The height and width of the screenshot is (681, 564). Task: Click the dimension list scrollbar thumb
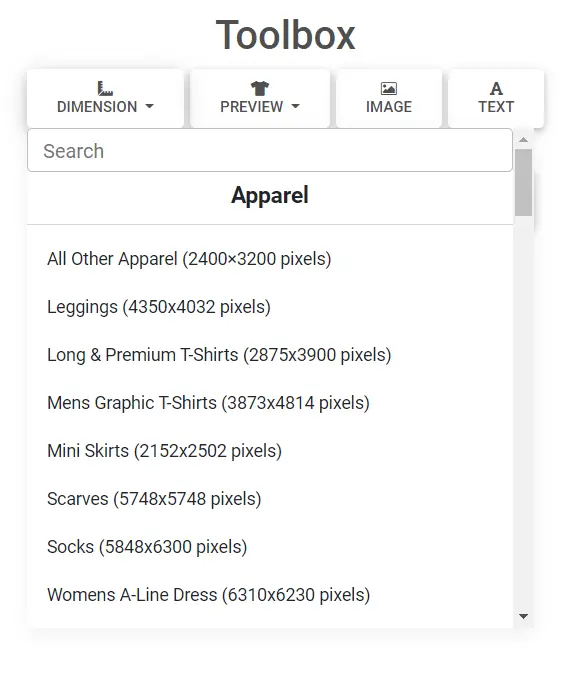point(523,182)
